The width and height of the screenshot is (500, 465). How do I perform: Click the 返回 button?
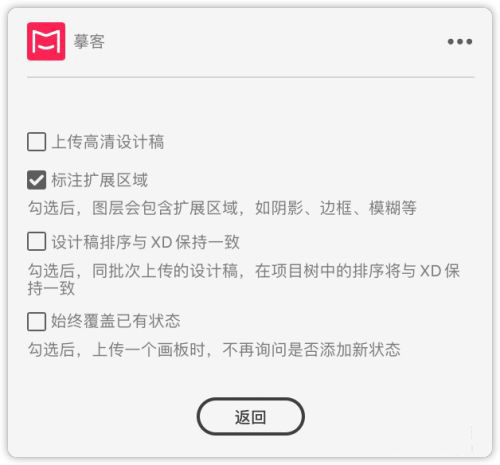[250, 416]
